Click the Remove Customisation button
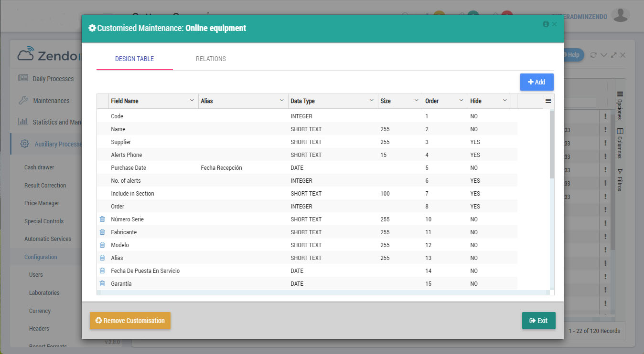Viewport: 644px width, 354px height. pos(130,321)
